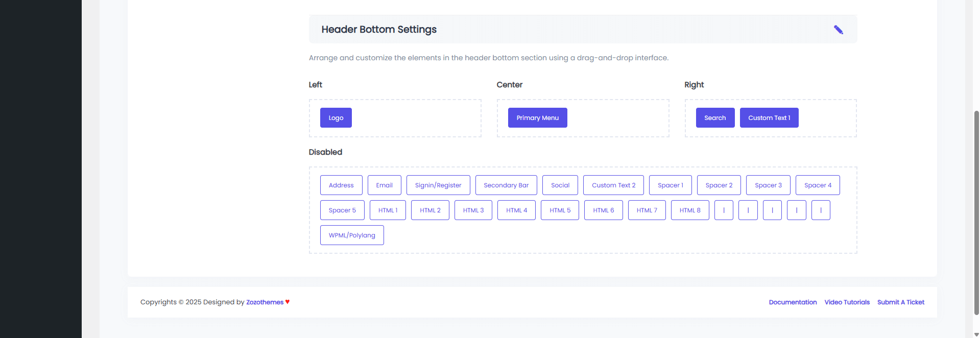
Task: Go to the Video Tutorials link
Action: point(847,302)
